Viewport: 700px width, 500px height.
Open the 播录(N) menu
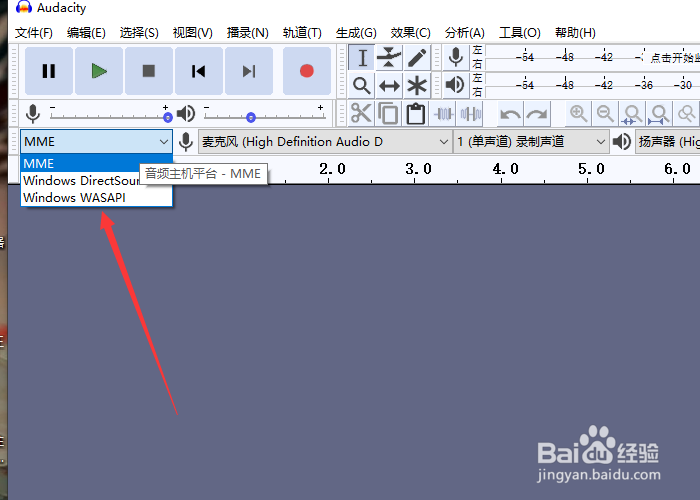pyautogui.click(x=247, y=33)
